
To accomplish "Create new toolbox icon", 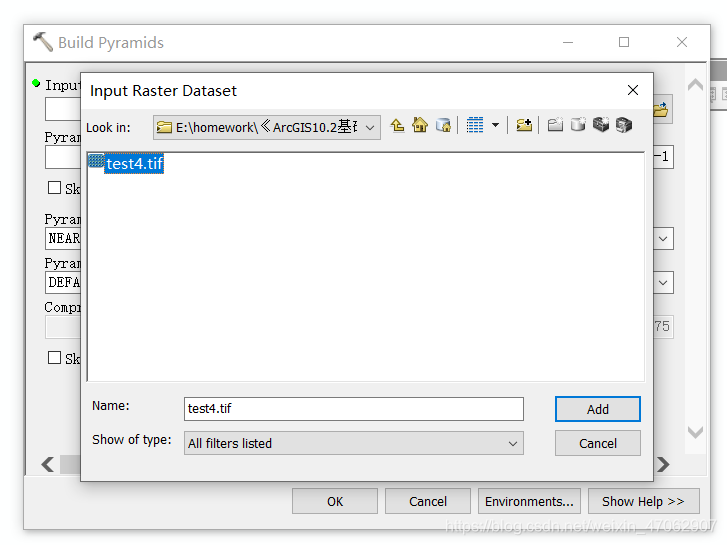I will 601,125.
